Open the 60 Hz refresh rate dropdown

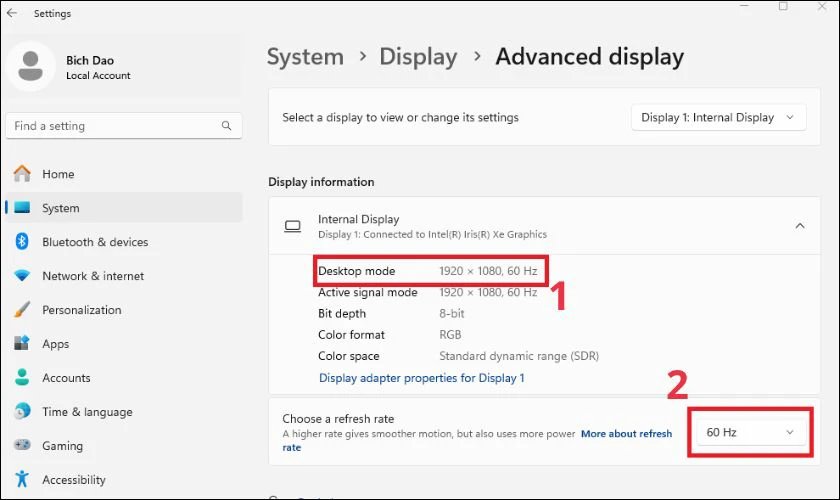(749, 432)
